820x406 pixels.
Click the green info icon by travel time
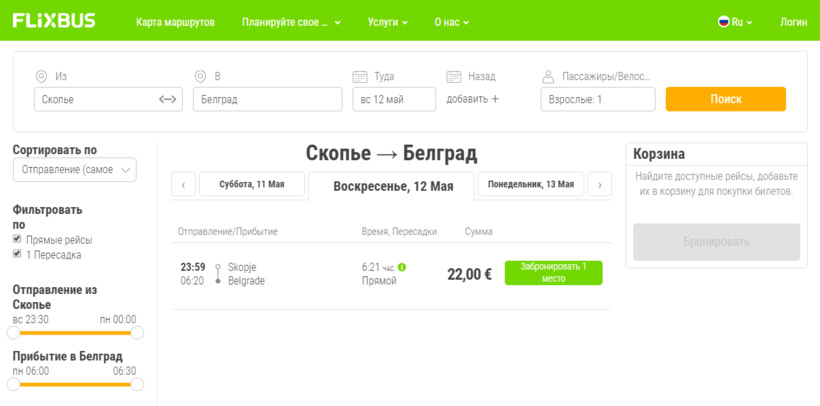click(402, 267)
